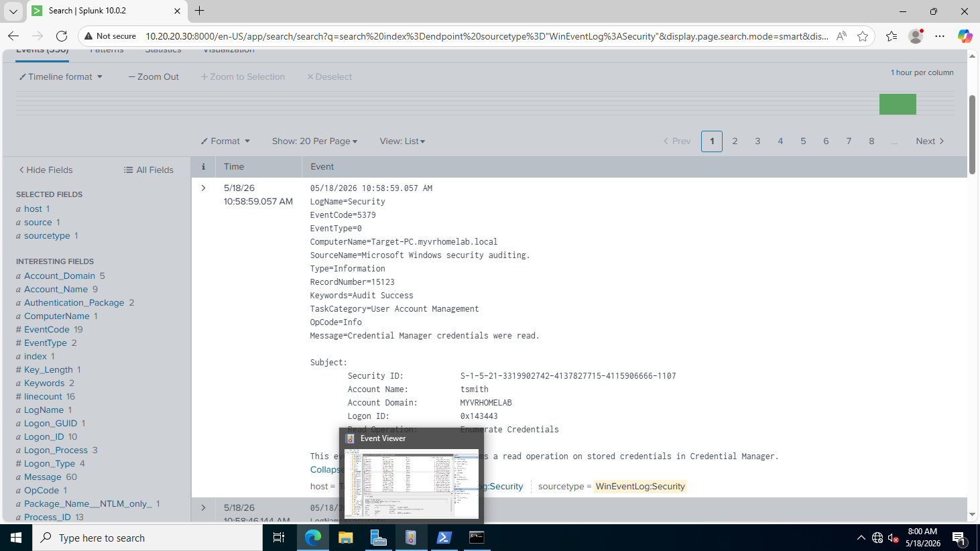Open All Fields dialog
Image resolution: width=980 pixels, height=551 pixels.
(x=149, y=170)
